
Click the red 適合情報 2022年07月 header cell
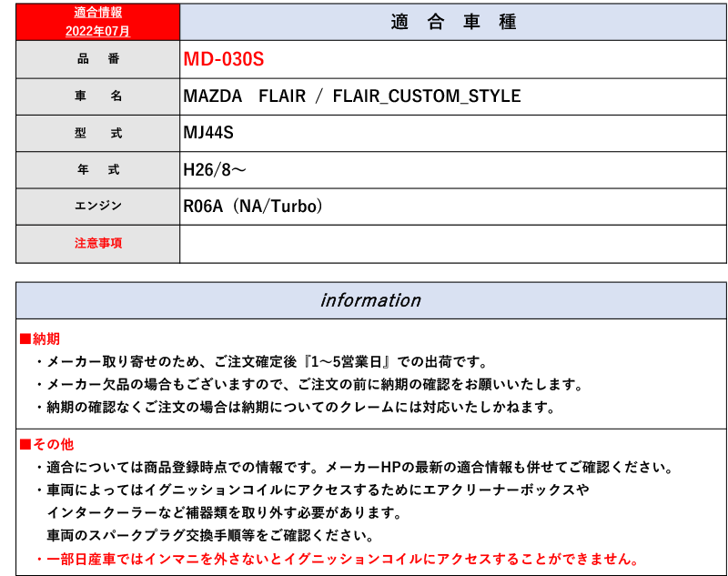click(98, 22)
